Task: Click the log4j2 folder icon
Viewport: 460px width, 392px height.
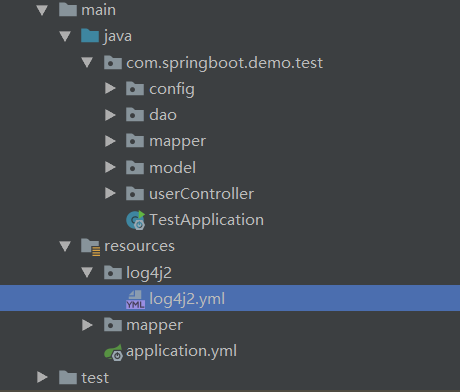Action: coord(113,272)
